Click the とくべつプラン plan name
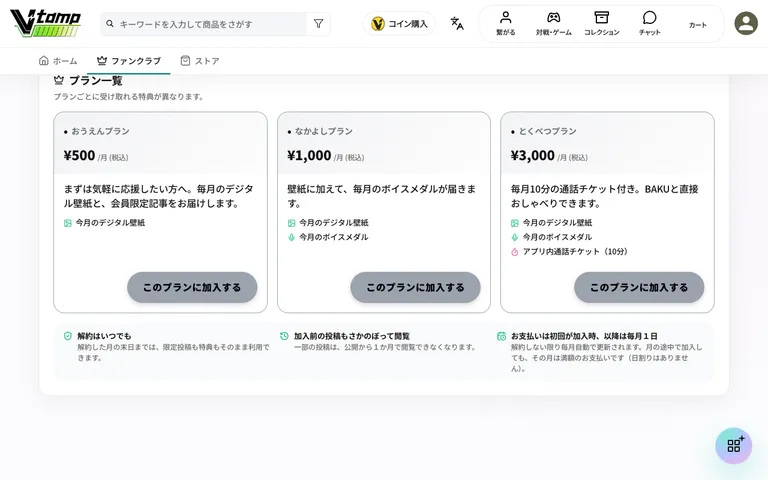 point(548,131)
